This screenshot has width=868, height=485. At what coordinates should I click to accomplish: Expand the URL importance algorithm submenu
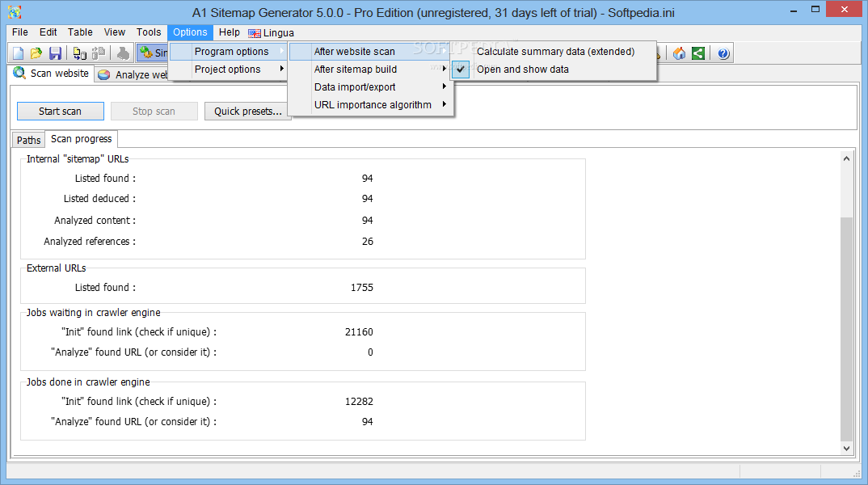369,104
